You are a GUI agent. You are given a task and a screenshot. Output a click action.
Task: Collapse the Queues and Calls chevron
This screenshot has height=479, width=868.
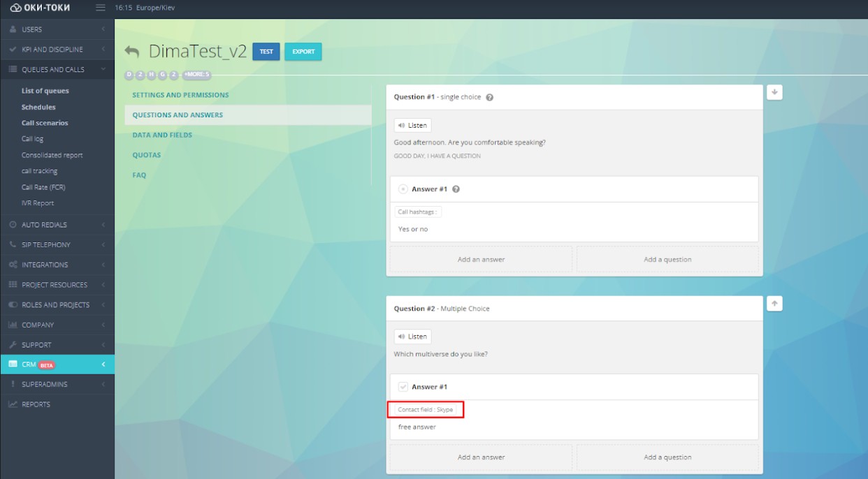point(103,70)
